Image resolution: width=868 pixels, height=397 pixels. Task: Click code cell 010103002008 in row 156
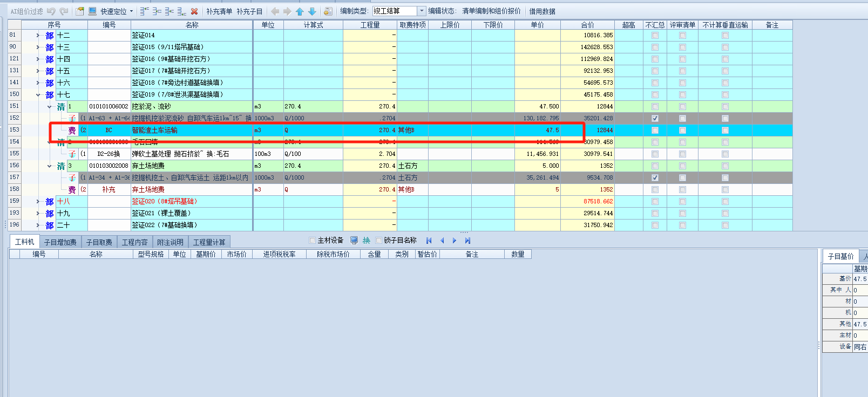tap(109, 166)
